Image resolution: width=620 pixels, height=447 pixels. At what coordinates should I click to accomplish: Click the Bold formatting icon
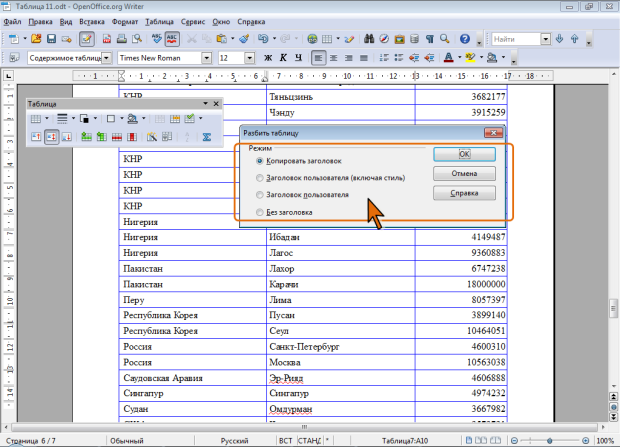tap(269, 58)
